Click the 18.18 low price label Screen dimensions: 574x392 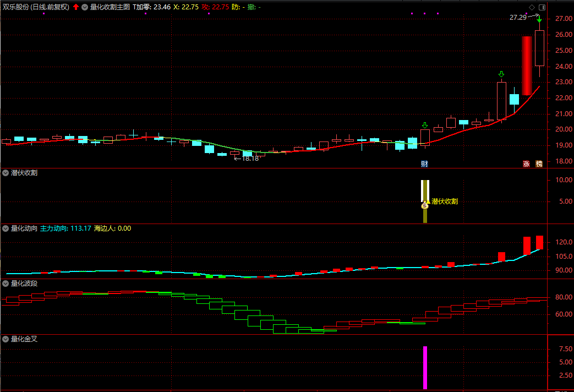(250, 158)
